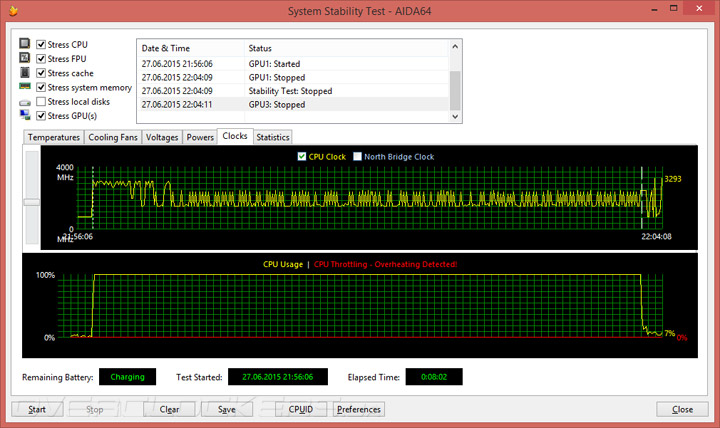Click the CPU chip icon beside Stress CPU
Image resolution: width=720 pixels, height=428 pixels.
[x=25, y=44]
